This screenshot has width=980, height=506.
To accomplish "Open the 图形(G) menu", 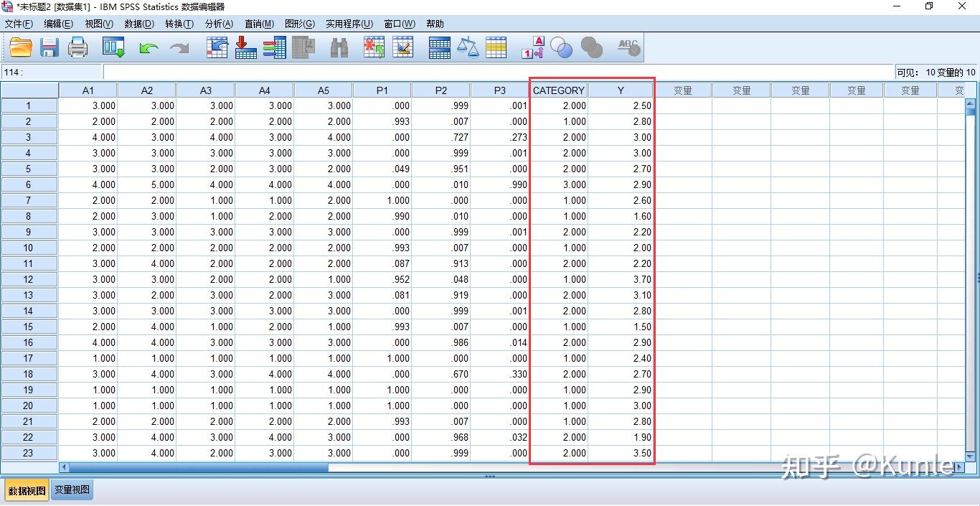I will (300, 23).
